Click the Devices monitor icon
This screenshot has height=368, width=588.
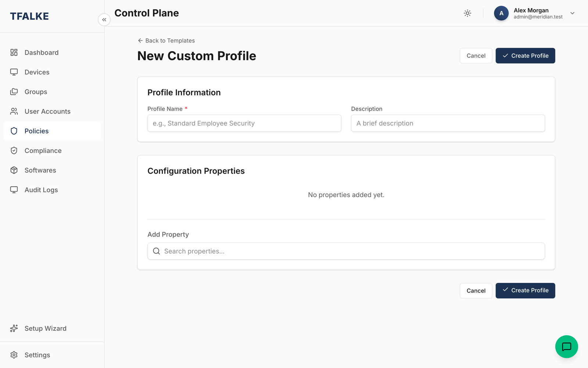(x=14, y=72)
